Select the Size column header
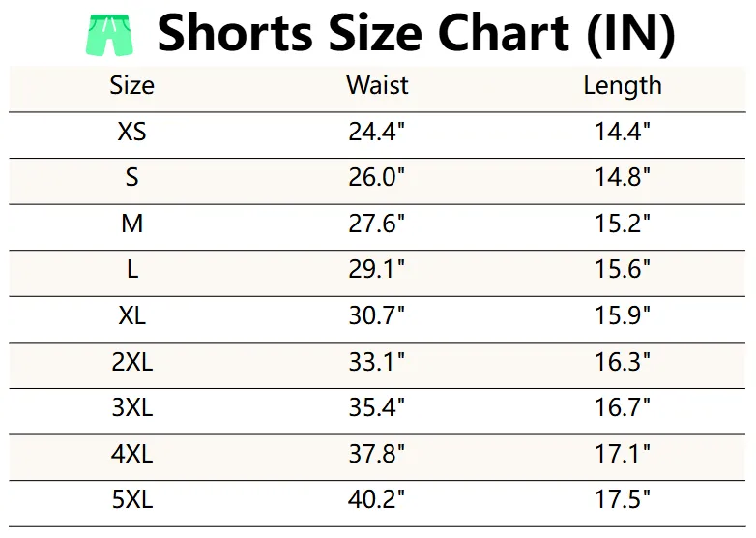This screenshot has height=538, width=756. 131,85
